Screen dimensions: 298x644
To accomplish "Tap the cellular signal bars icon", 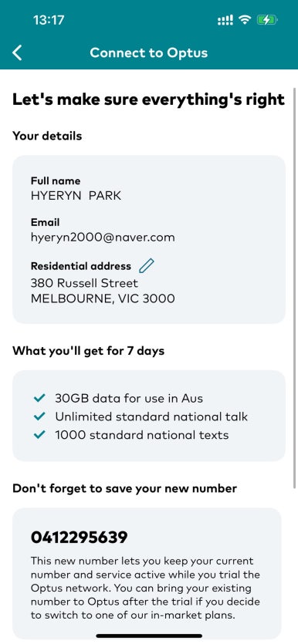I will (x=225, y=20).
